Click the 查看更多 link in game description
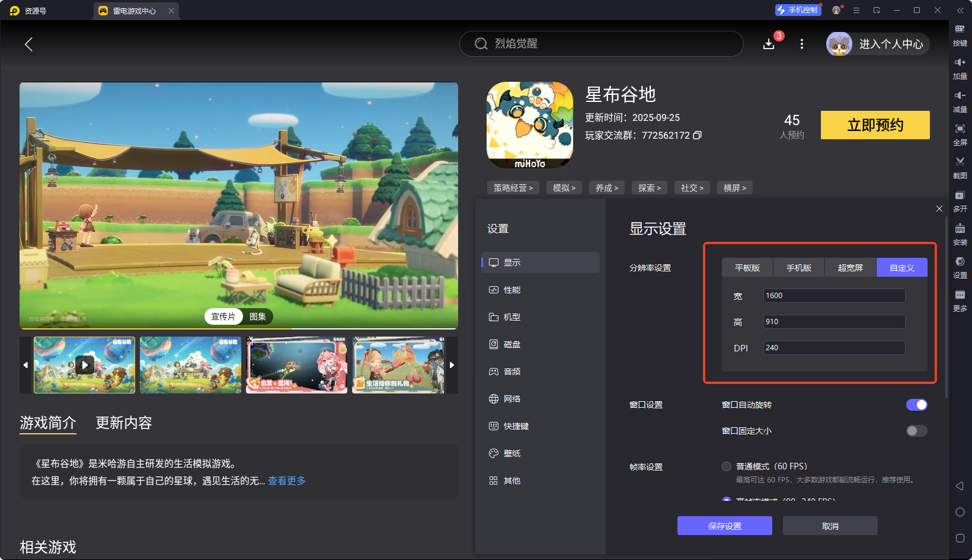Image resolution: width=972 pixels, height=560 pixels. pyautogui.click(x=286, y=481)
